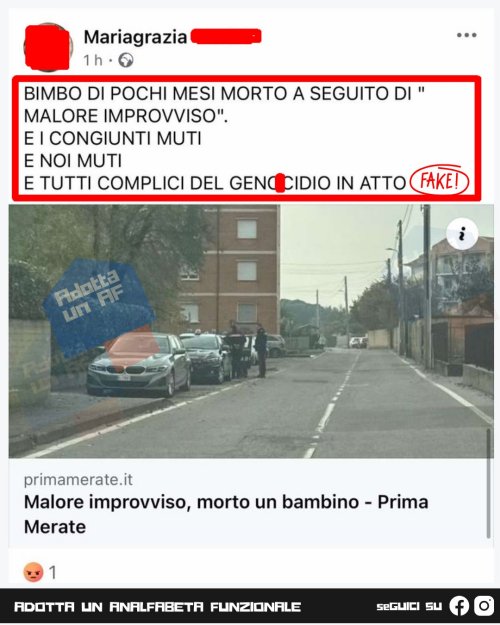Open the primamerate.it domain link
Viewport: 500px width, 625px height.
pyautogui.click(x=78, y=480)
